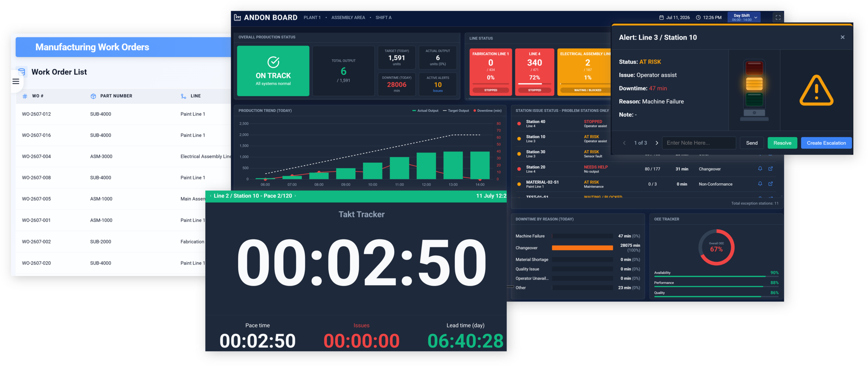868x366 pixels.
Task: Click the Work Order List database icon
Action: click(x=22, y=72)
